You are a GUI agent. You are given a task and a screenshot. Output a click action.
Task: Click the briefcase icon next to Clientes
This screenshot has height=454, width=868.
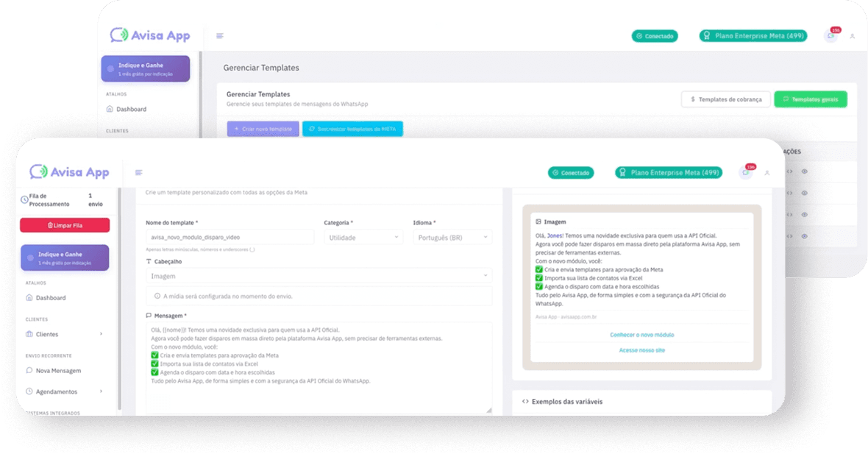point(29,334)
